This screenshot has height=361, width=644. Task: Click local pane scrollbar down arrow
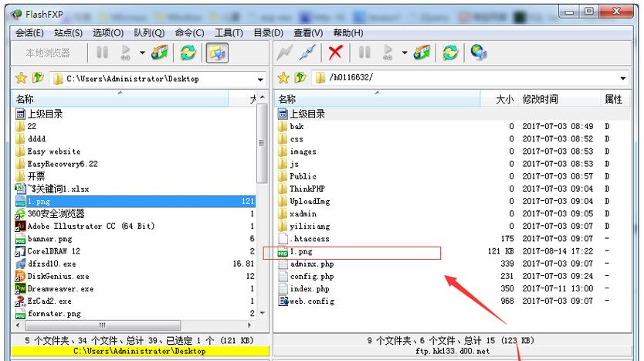tap(262, 313)
